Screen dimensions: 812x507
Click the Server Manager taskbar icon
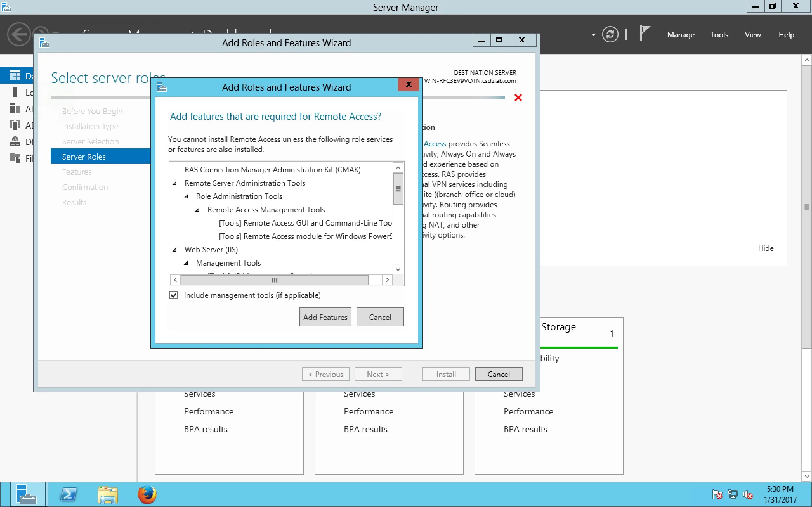pos(27,495)
